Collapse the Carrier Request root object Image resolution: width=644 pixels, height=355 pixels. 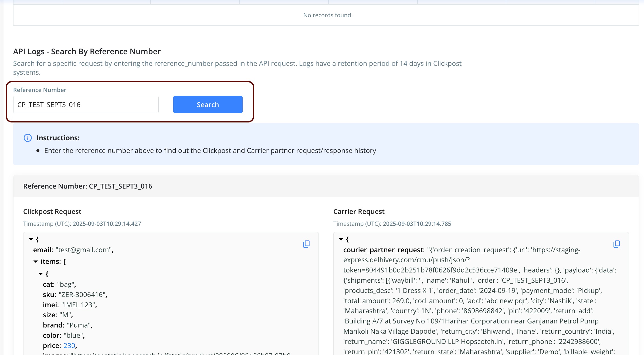point(341,239)
